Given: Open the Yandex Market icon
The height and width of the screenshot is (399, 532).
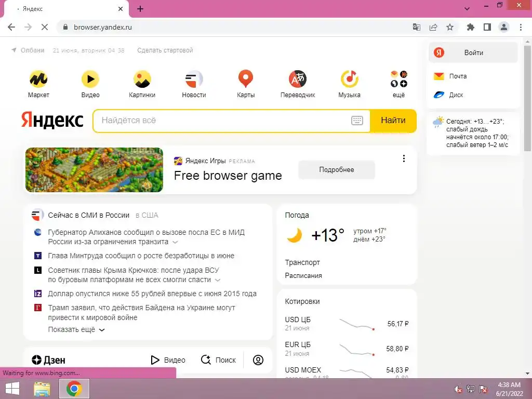Looking at the screenshot, I should pyautogui.click(x=38, y=79).
